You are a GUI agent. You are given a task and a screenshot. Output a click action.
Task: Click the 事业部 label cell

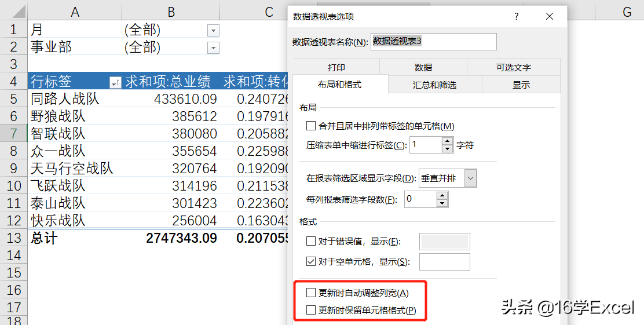coord(75,47)
